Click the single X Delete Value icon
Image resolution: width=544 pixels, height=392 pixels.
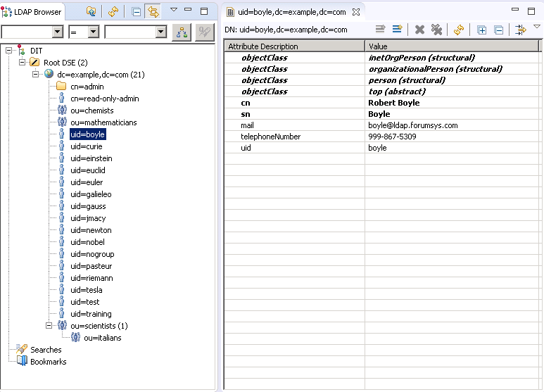click(420, 30)
